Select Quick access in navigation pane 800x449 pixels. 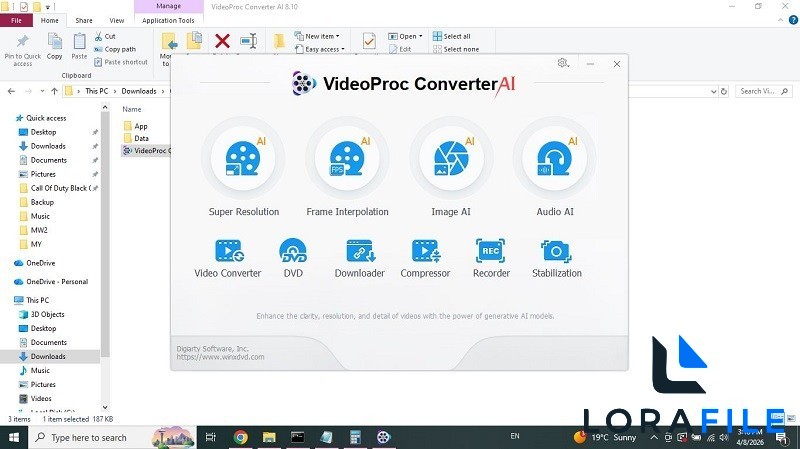click(x=46, y=118)
